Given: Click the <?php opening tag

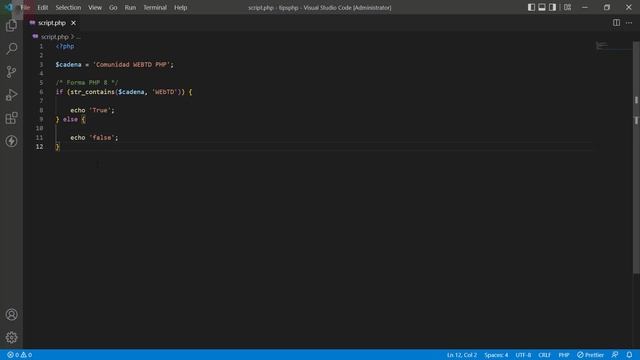Looking at the screenshot, I should pyautogui.click(x=65, y=46).
